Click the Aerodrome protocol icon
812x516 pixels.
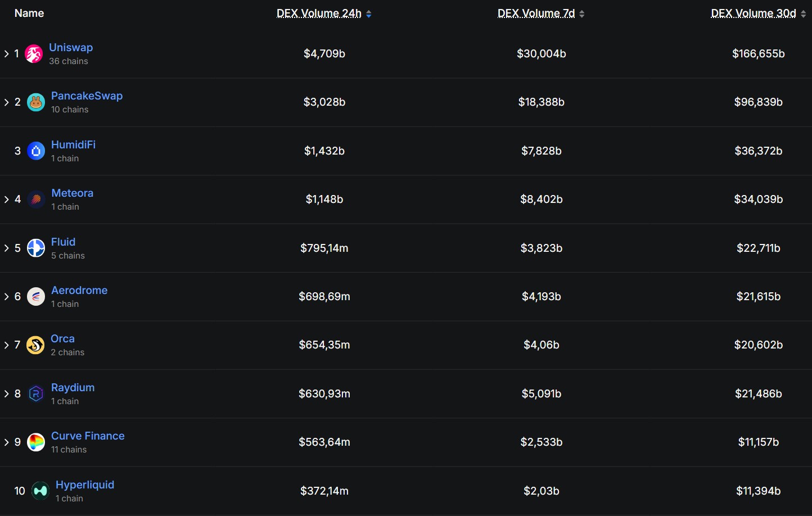[x=35, y=296]
